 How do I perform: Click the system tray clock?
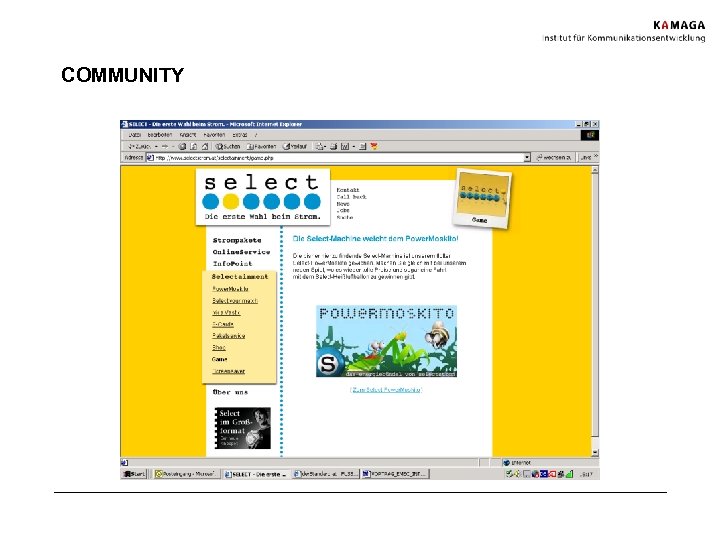[x=586, y=474]
